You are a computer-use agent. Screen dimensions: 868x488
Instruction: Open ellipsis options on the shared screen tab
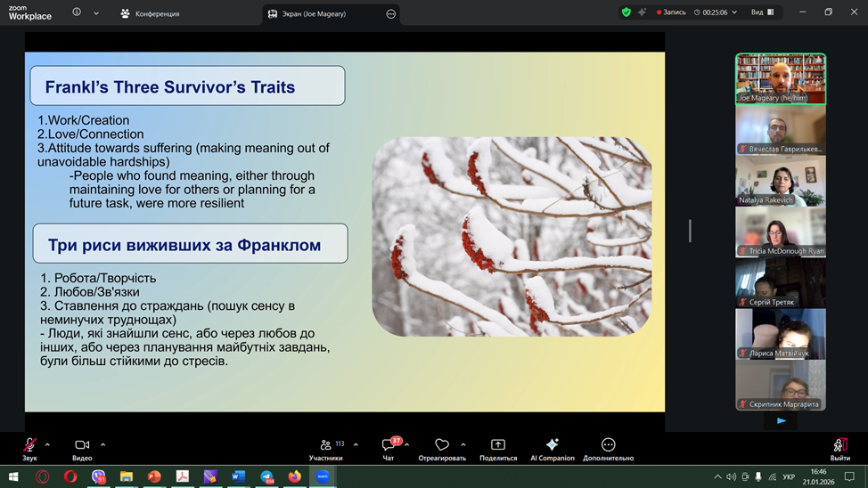click(390, 13)
